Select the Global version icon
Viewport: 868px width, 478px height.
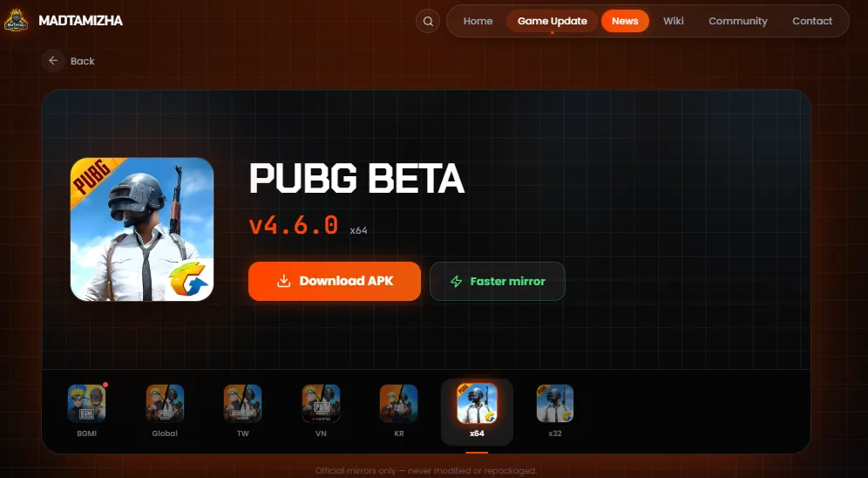click(x=165, y=404)
